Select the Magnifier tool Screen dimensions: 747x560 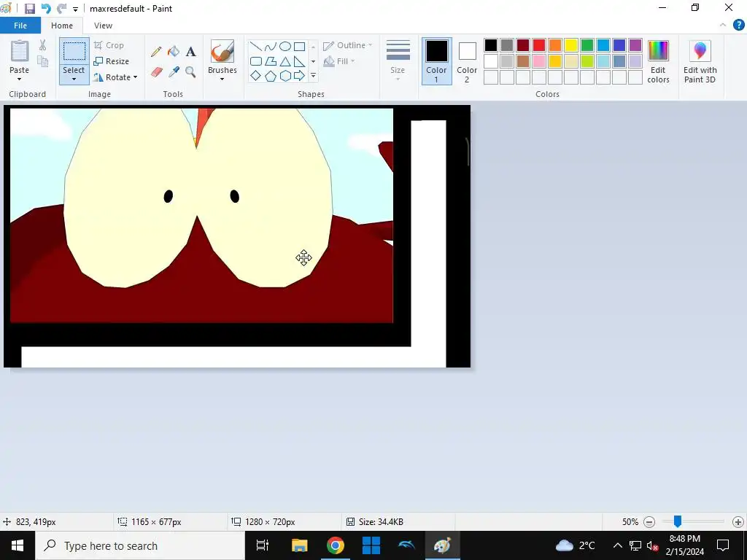[x=190, y=72]
